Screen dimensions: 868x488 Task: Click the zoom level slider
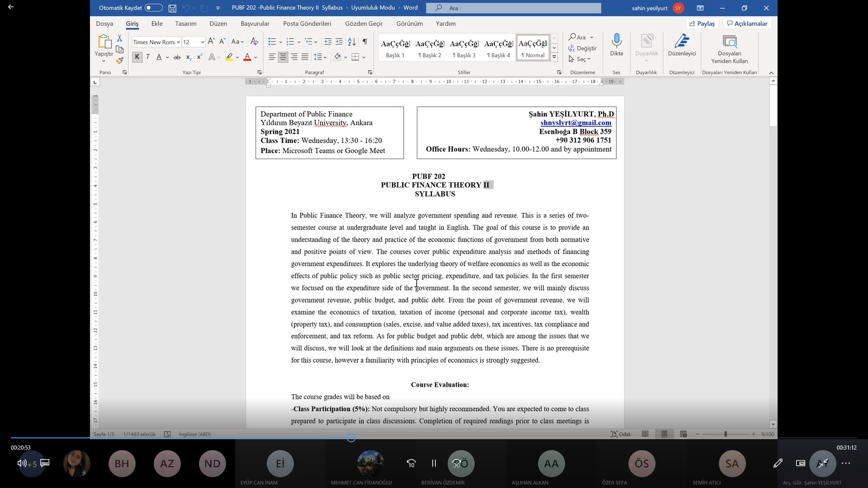click(725, 434)
